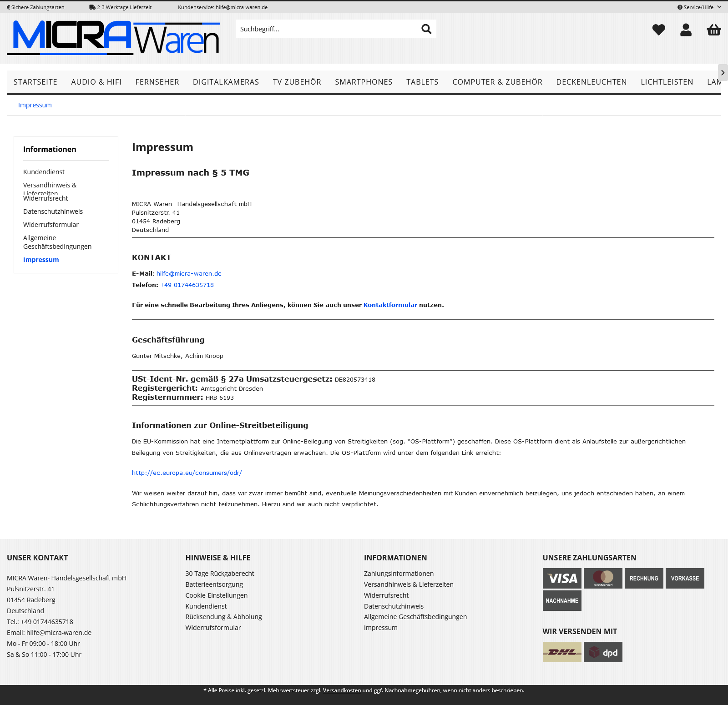Click the search magnifier icon
728x705 pixels.
426,29
